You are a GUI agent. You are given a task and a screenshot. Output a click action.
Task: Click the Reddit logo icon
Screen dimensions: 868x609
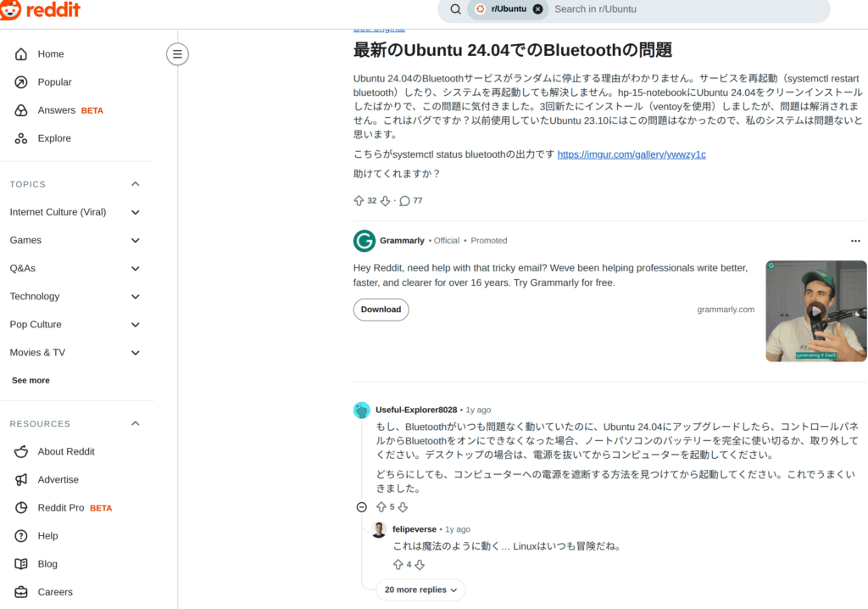[x=11, y=9]
